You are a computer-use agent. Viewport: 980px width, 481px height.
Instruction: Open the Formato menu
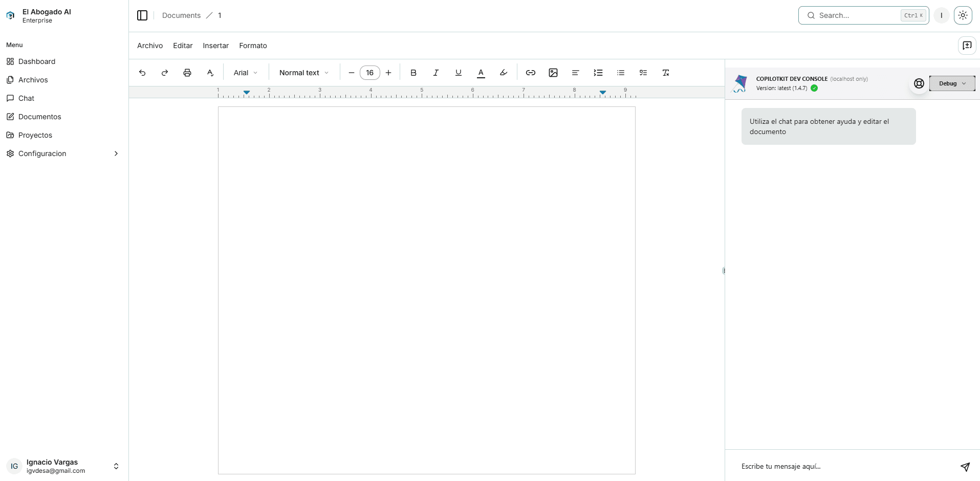pyautogui.click(x=253, y=46)
